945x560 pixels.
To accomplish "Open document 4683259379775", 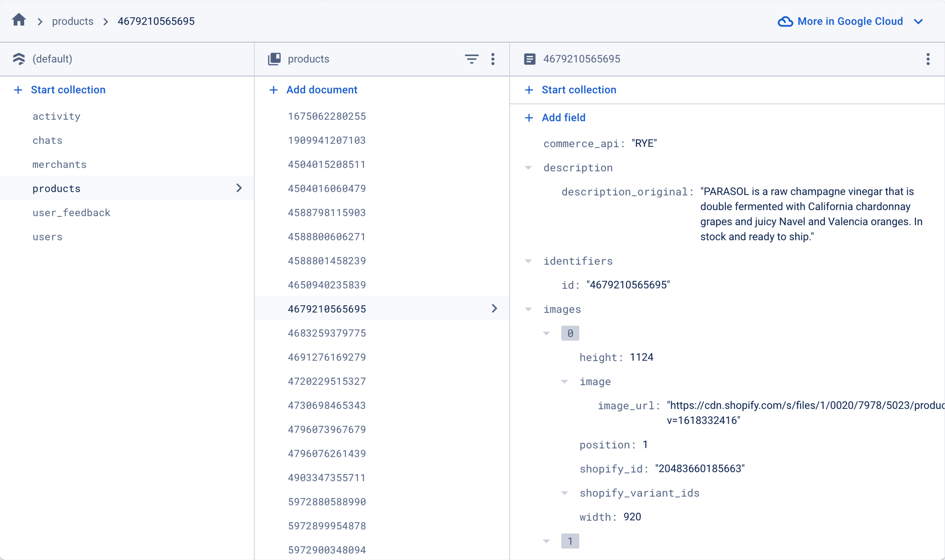I will point(327,333).
